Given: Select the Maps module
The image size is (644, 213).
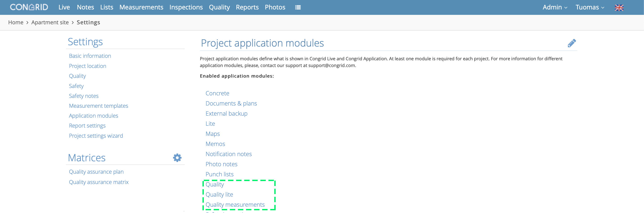Looking at the screenshot, I should tap(213, 134).
